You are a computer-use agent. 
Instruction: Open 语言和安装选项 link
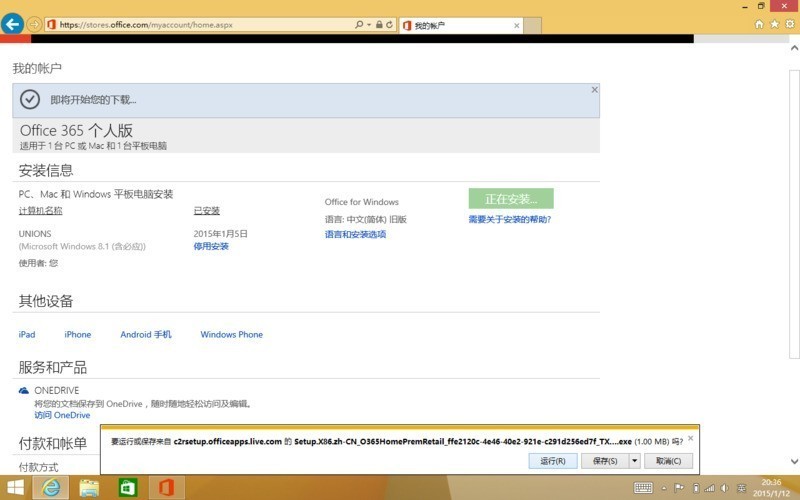[356, 235]
